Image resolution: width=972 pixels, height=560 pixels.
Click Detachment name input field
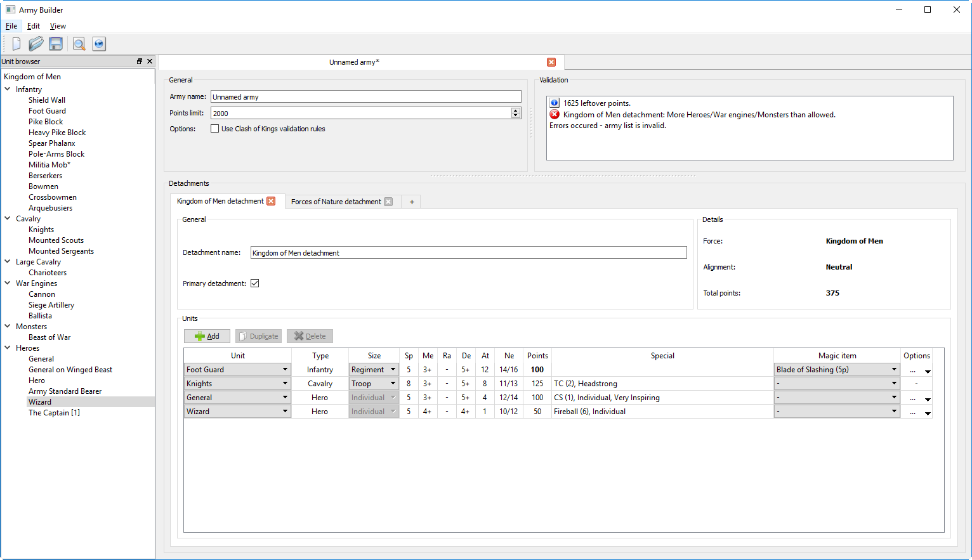(468, 252)
